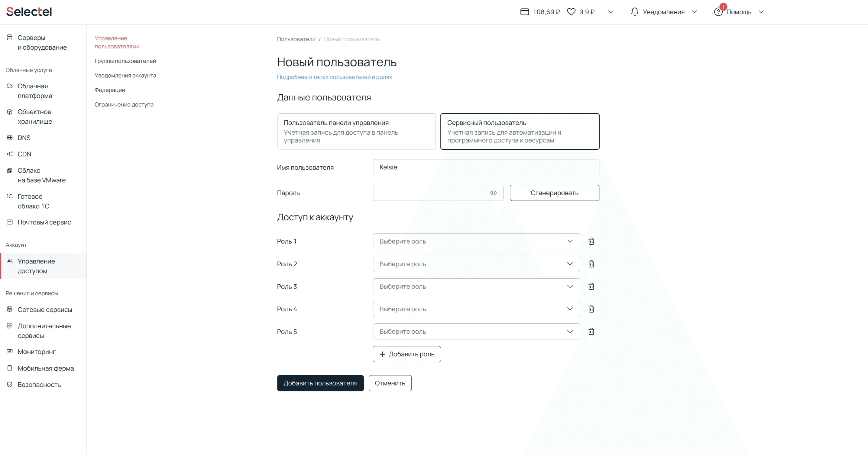Screen dimensions: 868x455
Task: Expand the balance chevron dropdown in header
Action: [611, 12]
